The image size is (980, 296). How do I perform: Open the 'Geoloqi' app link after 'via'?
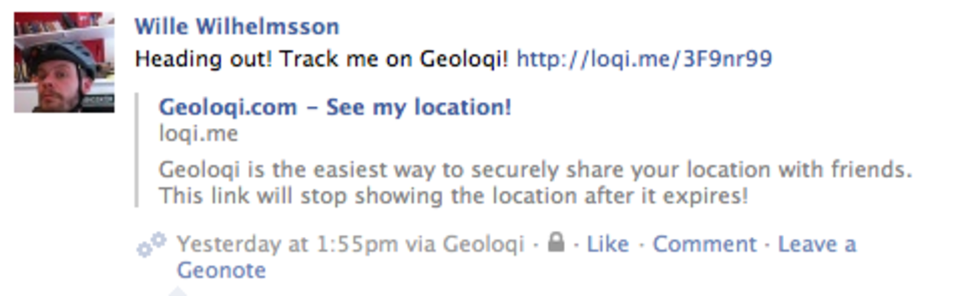coord(483,245)
